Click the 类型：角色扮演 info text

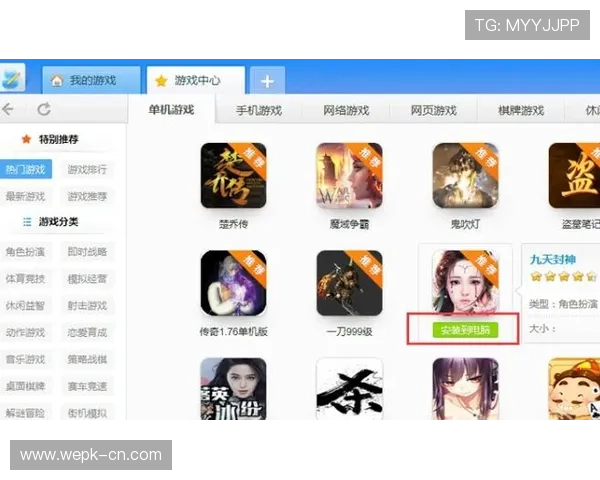(x=563, y=304)
